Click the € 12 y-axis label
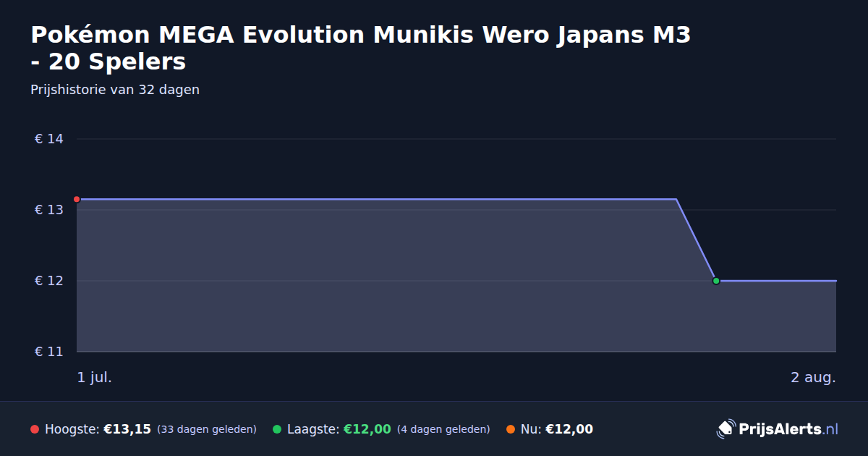868x456 pixels. (x=49, y=281)
